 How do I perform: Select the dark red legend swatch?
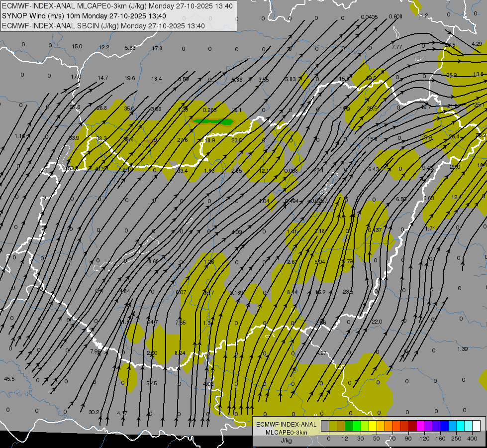tap(412, 426)
